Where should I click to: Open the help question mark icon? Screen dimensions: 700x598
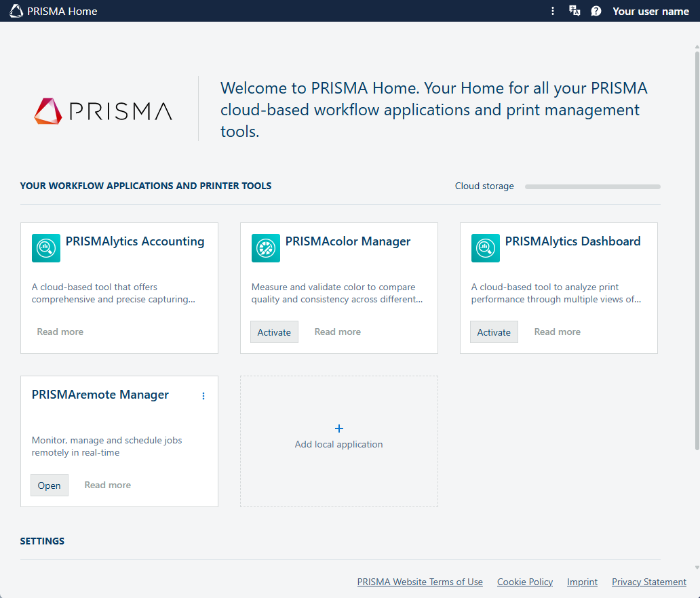(x=596, y=11)
